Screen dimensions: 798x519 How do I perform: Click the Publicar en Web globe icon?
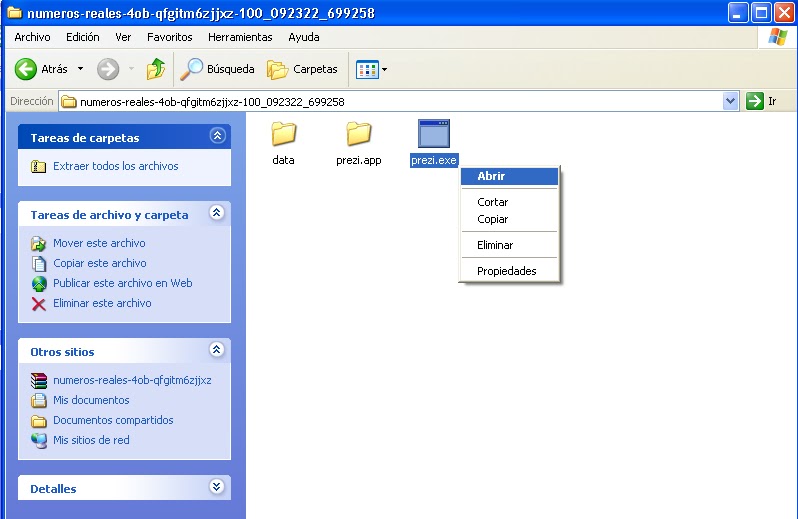(x=39, y=283)
